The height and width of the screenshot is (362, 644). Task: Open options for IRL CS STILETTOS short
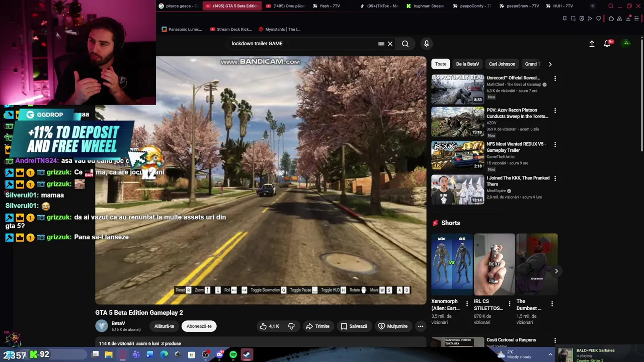tap(509, 304)
